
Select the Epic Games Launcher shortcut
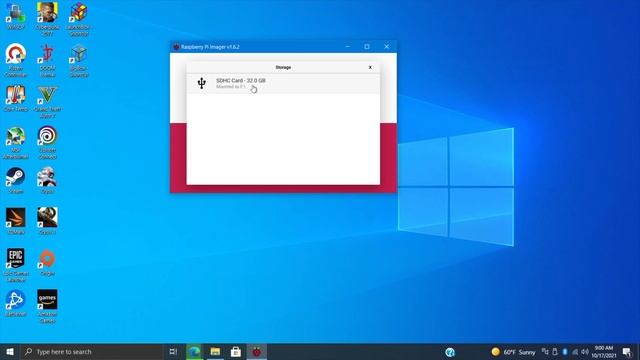[16, 265]
